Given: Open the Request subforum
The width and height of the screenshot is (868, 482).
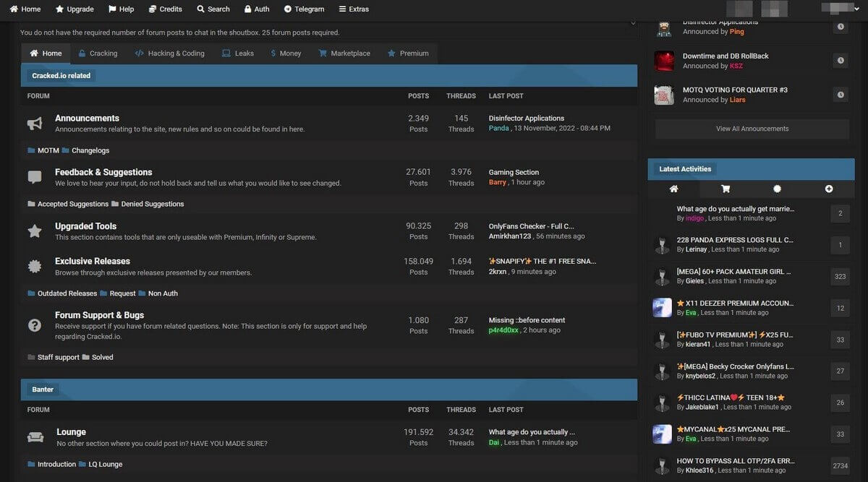Looking at the screenshot, I should (x=122, y=293).
